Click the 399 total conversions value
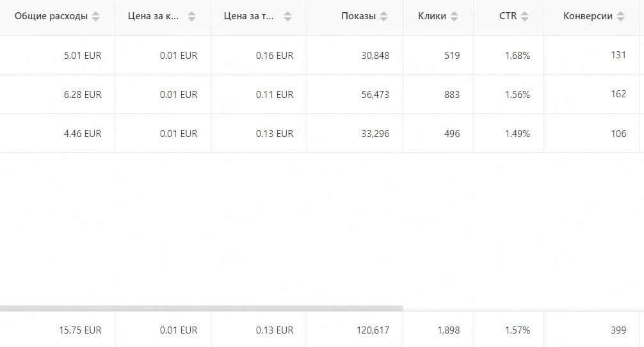 pos(618,330)
